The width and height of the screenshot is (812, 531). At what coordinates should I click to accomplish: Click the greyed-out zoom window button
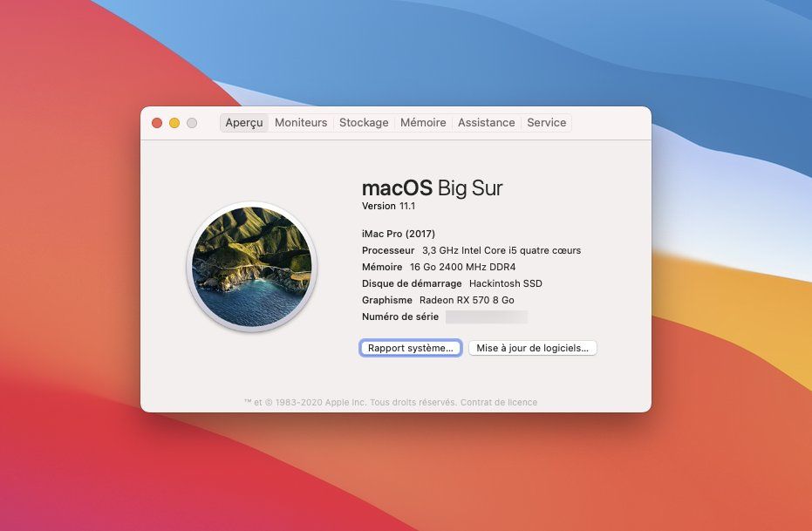pos(192,123)
